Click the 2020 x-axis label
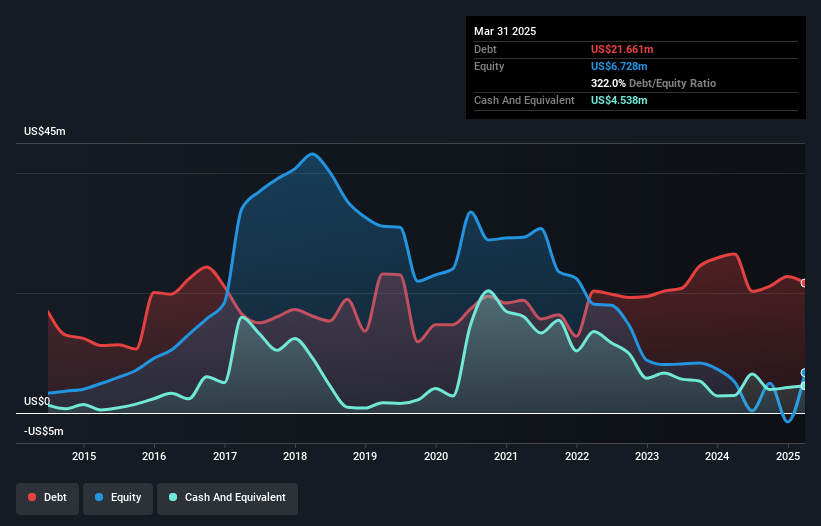821x526 pixels. (436, 456)
